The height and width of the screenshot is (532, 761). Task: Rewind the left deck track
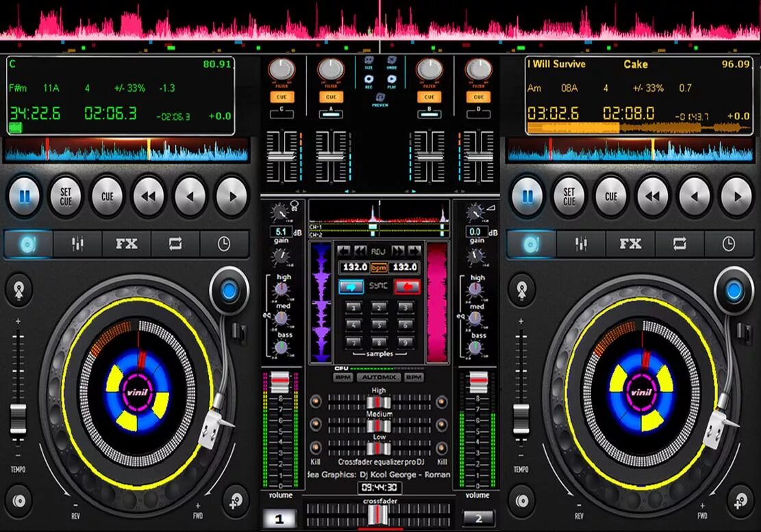(149, 197)
